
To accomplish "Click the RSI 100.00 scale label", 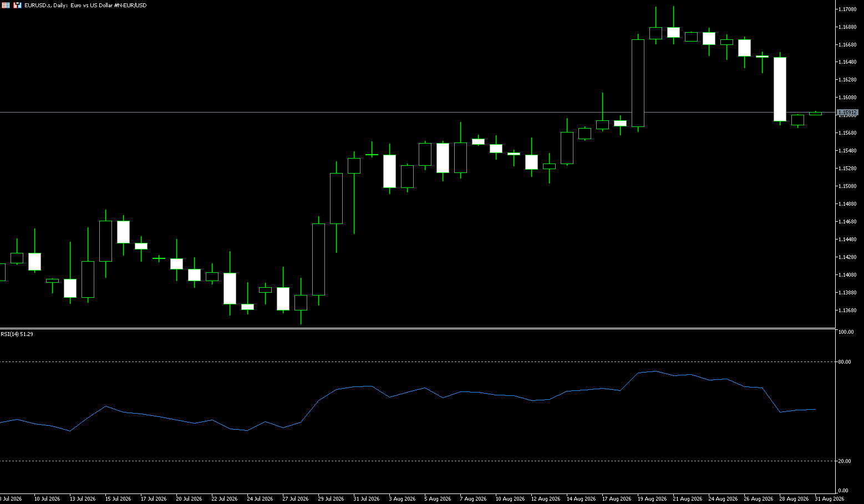I will tap(846, 332).
